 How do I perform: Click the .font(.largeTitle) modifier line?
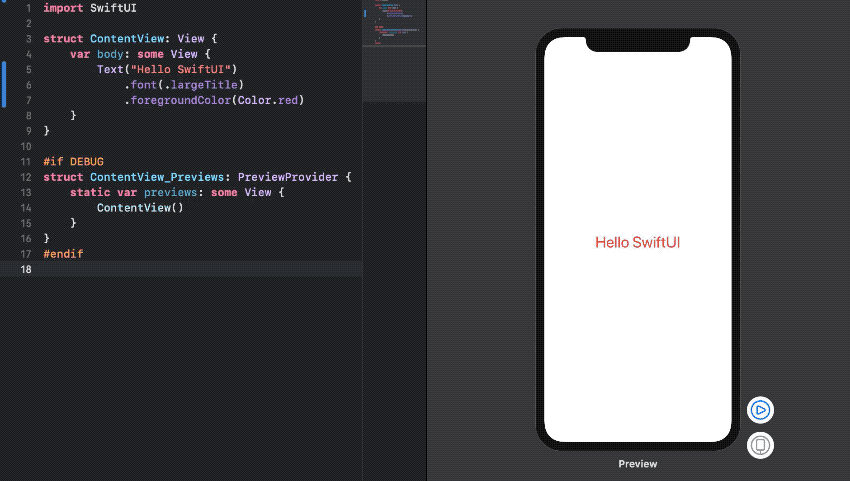pyautogui.click(x=184, y=85)
